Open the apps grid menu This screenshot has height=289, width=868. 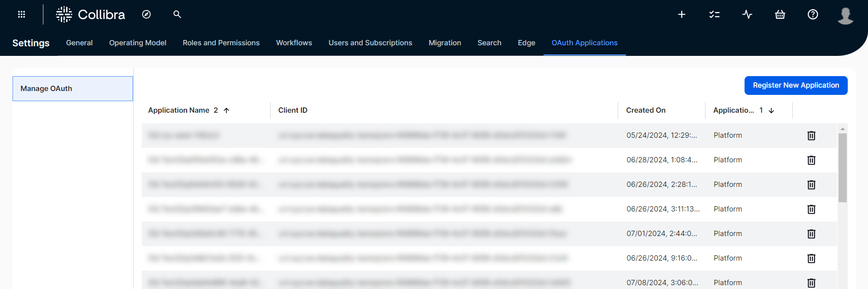coord(21,14)
